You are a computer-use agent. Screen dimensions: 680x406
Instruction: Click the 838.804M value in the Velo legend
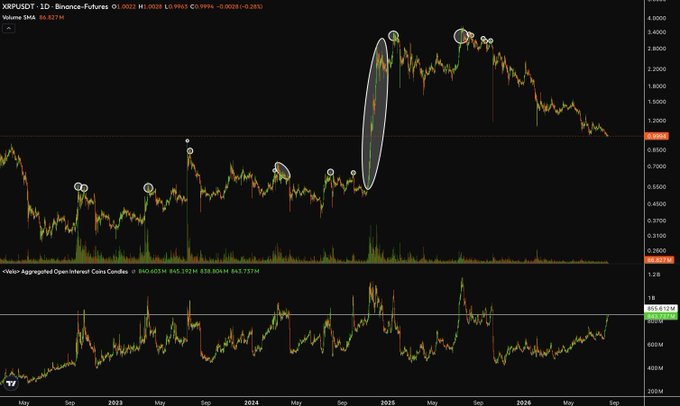pos(214,272)
